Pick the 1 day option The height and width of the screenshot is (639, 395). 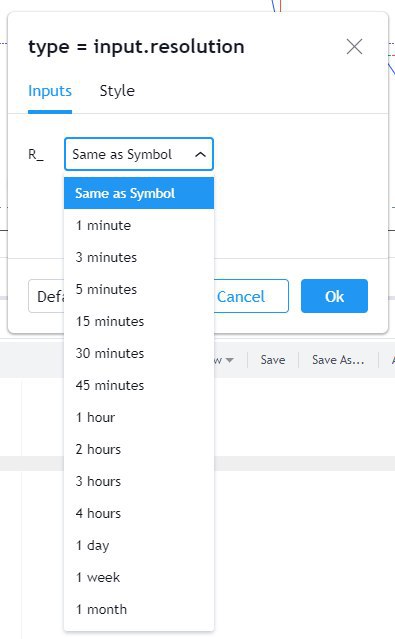[139, 545]
